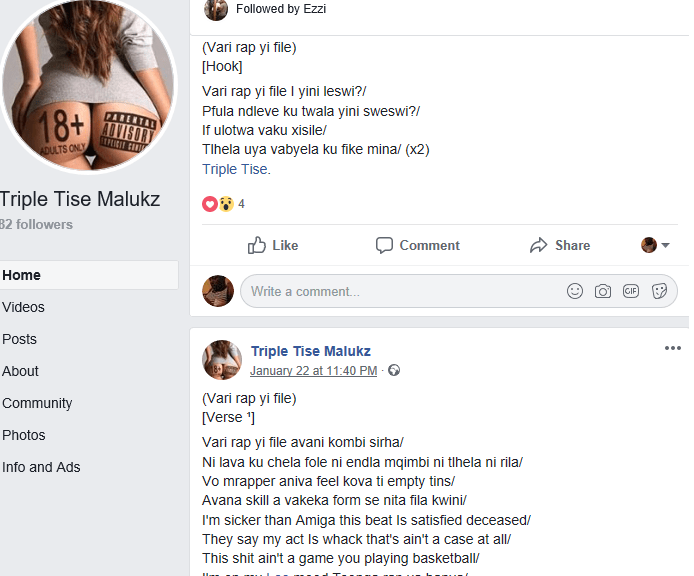Open the sticker picker icon
Viewport: 694px width, 576px height.
pos(659,291)
